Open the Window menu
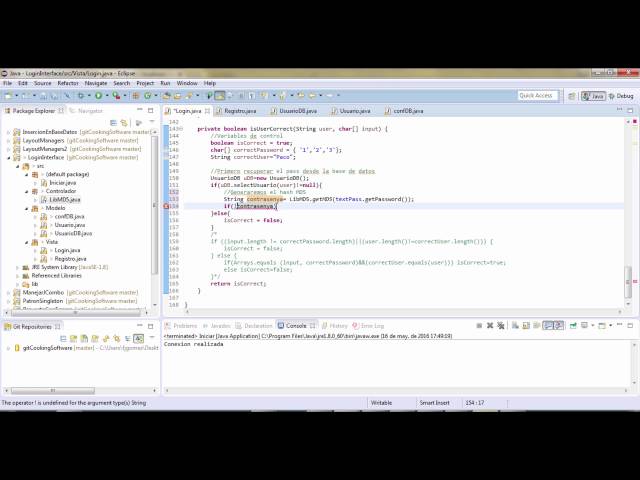The width and height of the screenshot is (640, 480). [x=187, y=83]
